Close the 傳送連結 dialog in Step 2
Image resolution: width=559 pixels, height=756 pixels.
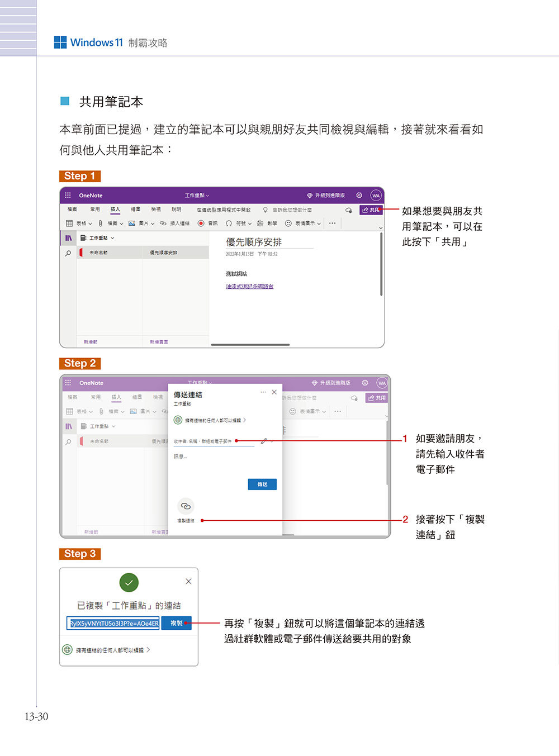[x=274, y=392]
